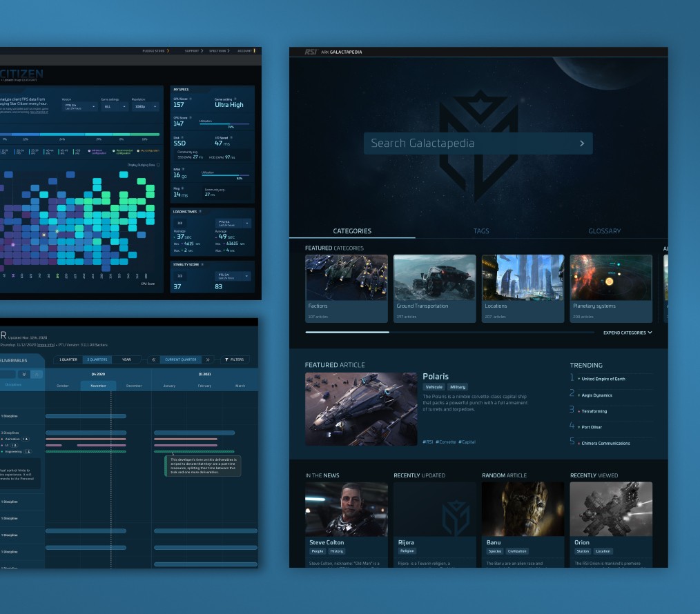Click the Military tag on Polaris
Viewport: 700px width, 614px height.
pyautogui.click(x=458, y=387)
